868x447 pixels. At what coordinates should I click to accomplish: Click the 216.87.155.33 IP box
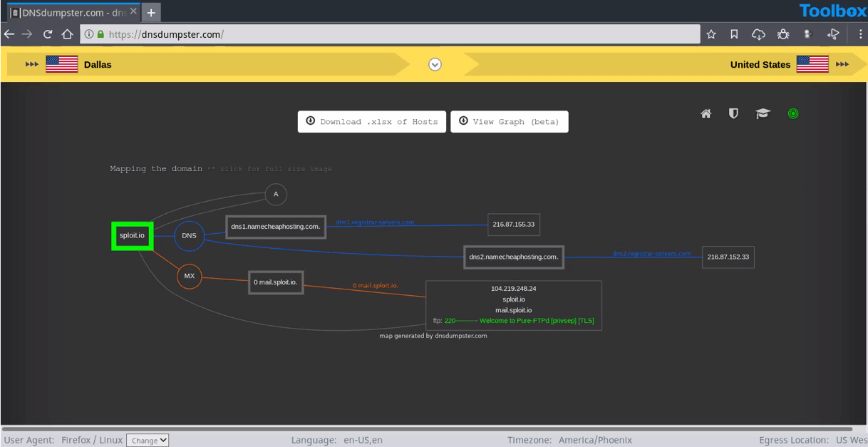(514, 224)
